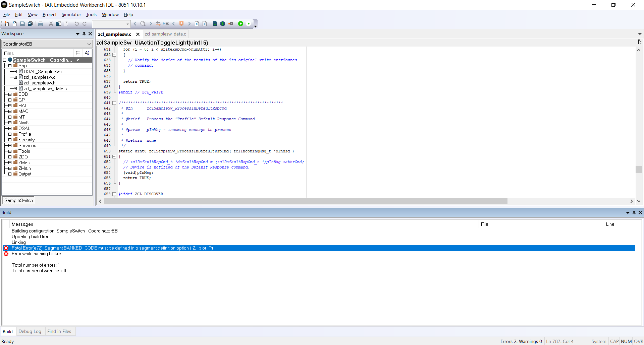Open the toolbar quick search dropdown
Screen dimensions: 644x345
coord(127,24)
